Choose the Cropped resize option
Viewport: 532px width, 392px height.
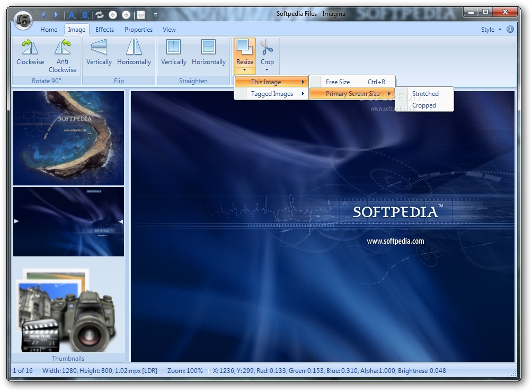(425, 105)
